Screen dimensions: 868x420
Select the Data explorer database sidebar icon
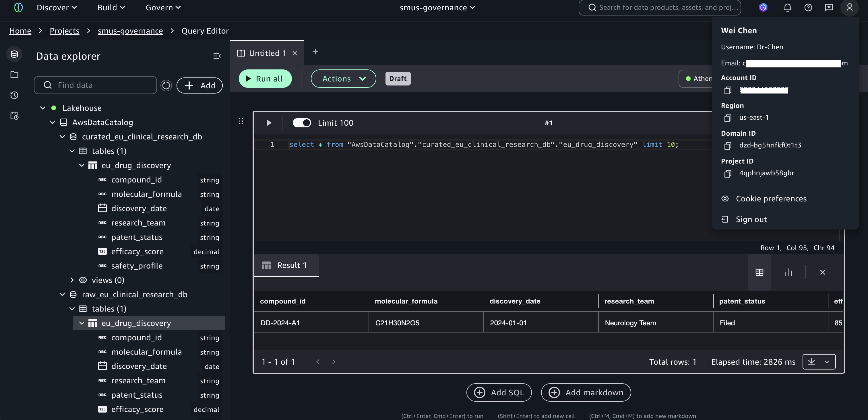point(14,54)
